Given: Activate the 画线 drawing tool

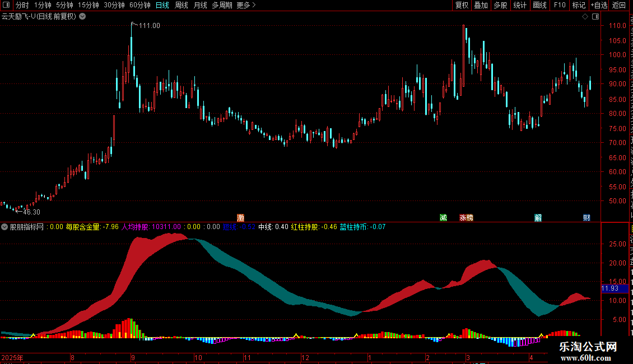Looking at the screenshot, I should point(540,5).
